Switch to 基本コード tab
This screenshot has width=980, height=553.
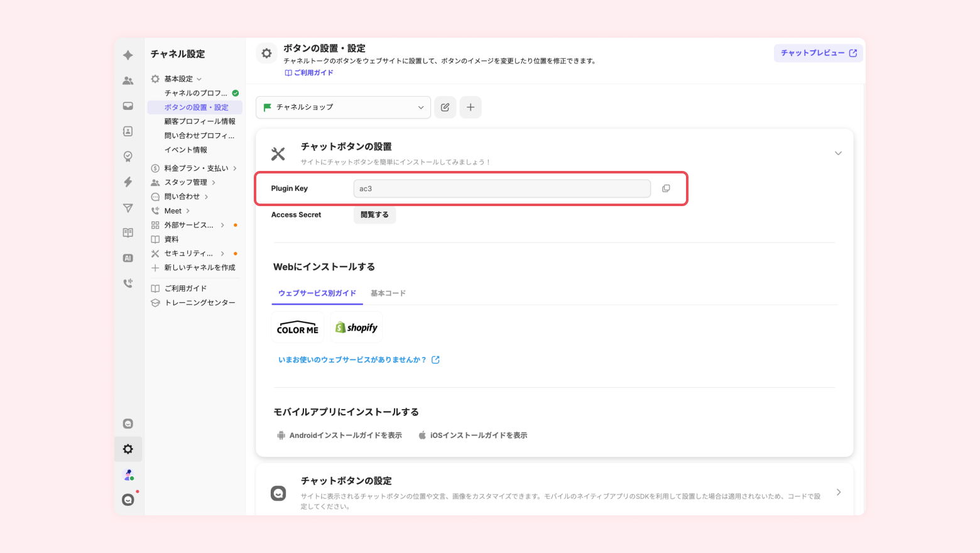pyautogui.click(x=388, y=293)
